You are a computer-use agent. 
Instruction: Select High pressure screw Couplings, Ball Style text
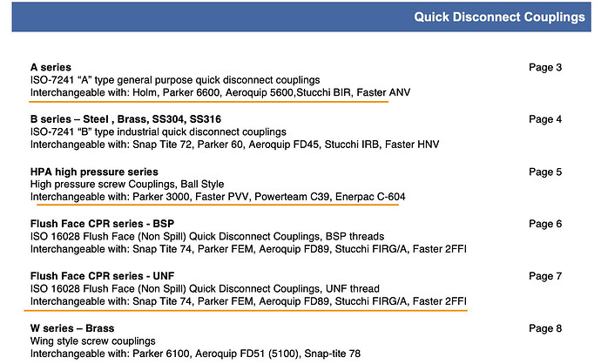127,185
